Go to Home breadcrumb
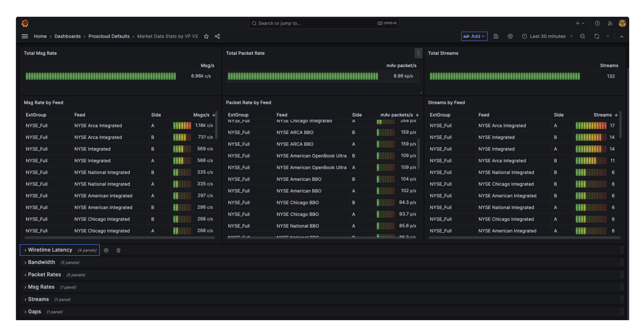 (40, 36)
